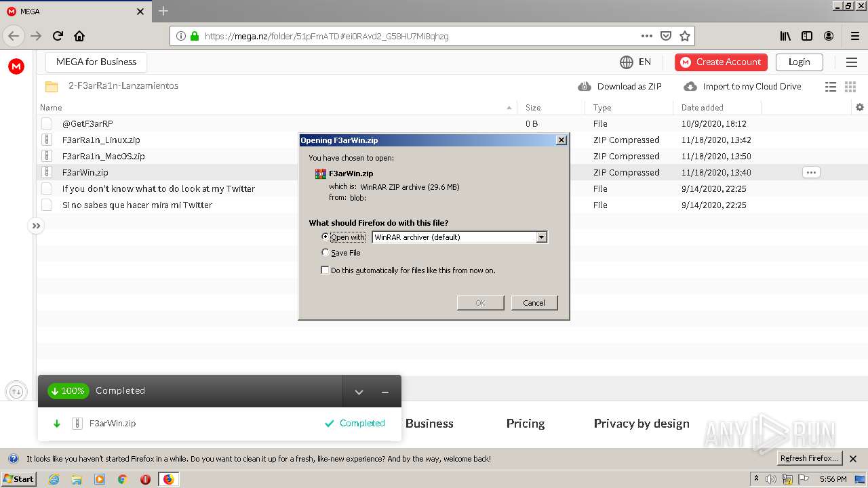Open the MEGA site hamburger menu
This screenshot has height=488, width=868.
pos(852,62)
